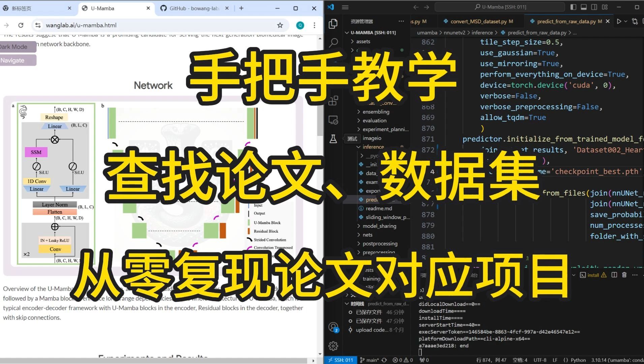Toggle VS Code bottom panel
The image size is (644, 364).
click(x=584, y=7)
